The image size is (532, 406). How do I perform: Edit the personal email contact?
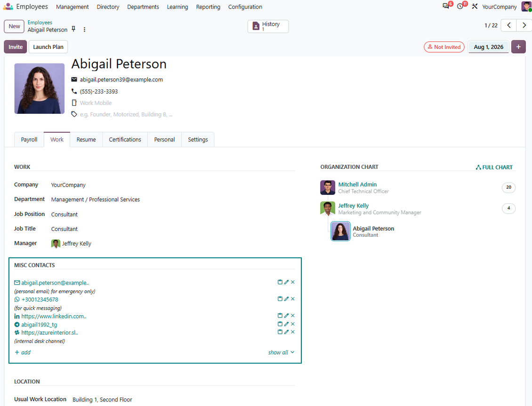[x=286, y=282]
